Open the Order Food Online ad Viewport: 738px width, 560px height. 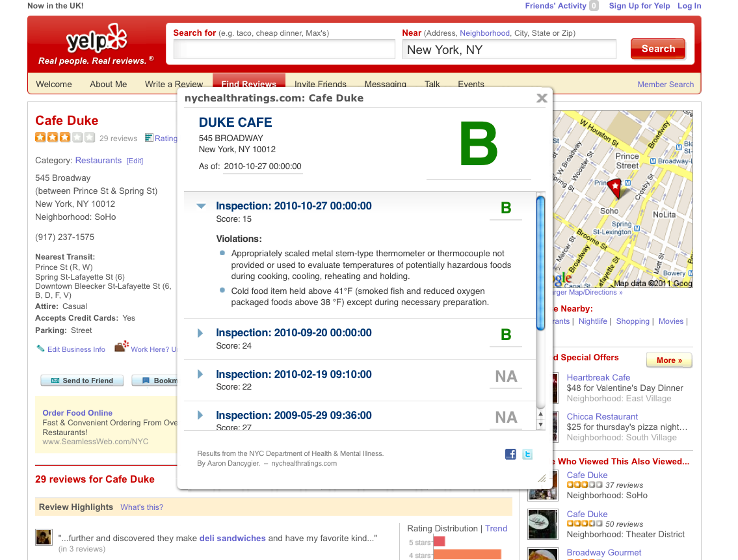point(77,413)
